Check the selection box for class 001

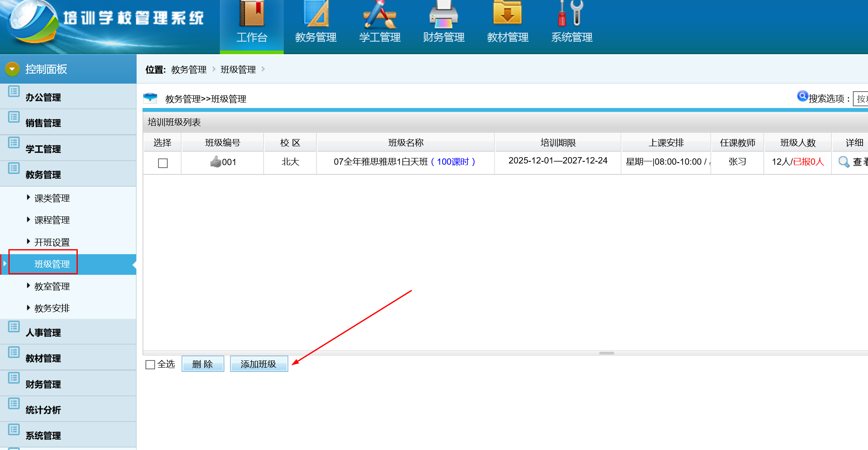click(x=163, y=163)
